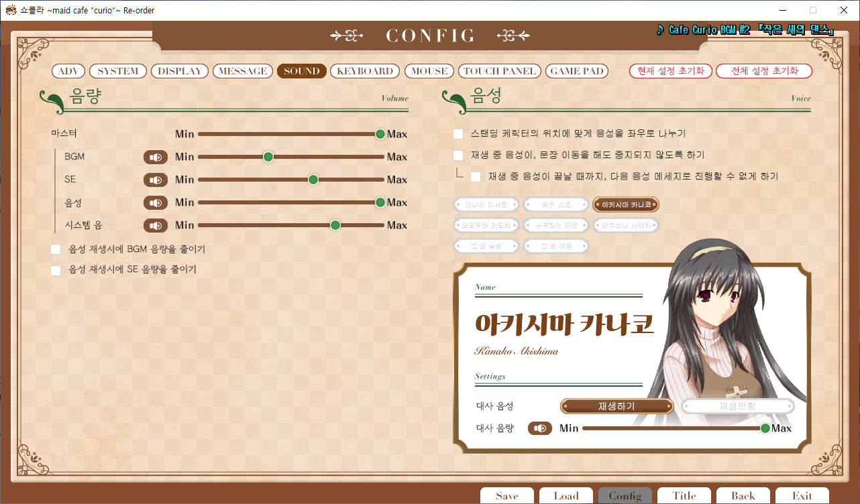Select the 유키 스즈 voice button
This screenshot has height=504, width=860.
click(556, 204)
